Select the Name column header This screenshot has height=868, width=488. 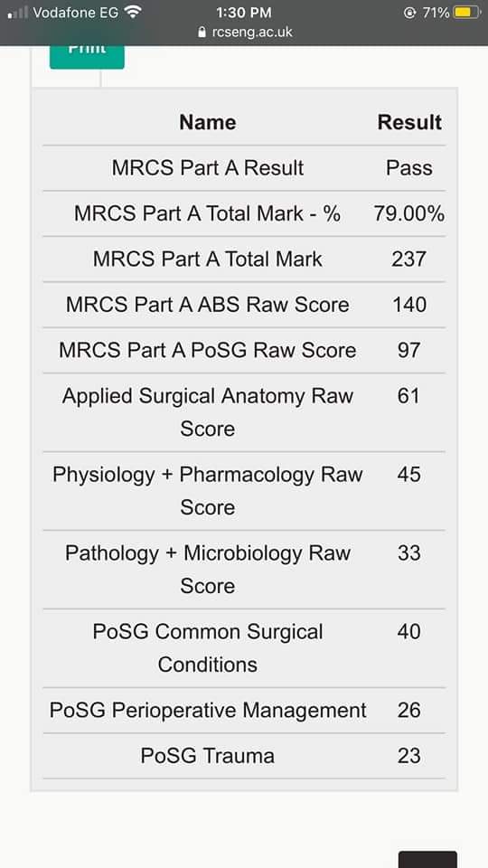[x=208, y=122]
